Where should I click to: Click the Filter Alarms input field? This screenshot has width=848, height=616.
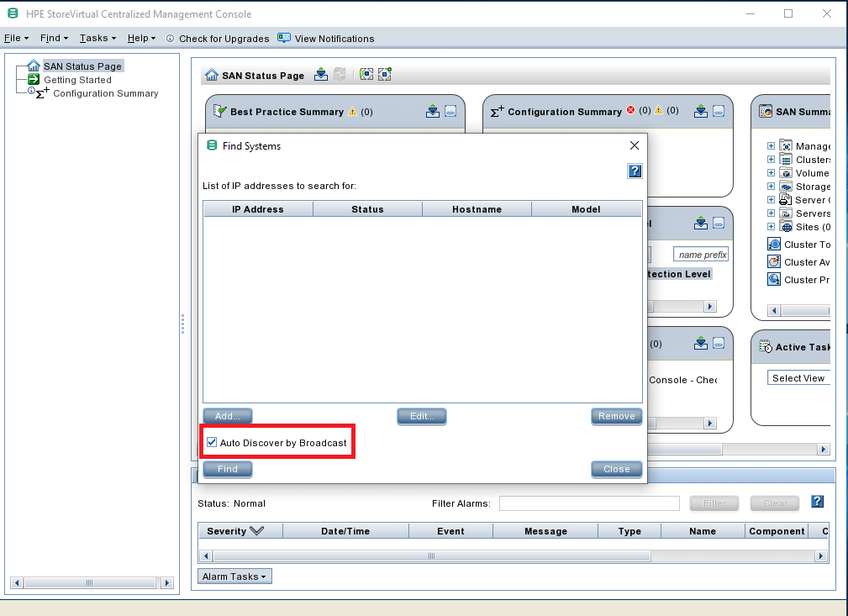coord(588,503)
